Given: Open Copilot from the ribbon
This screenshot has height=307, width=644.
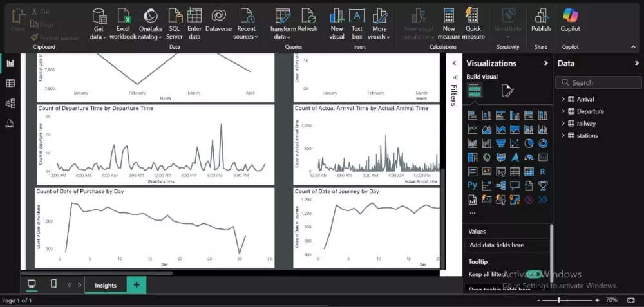Looking at the screenshot, I should tap(571, 21).
